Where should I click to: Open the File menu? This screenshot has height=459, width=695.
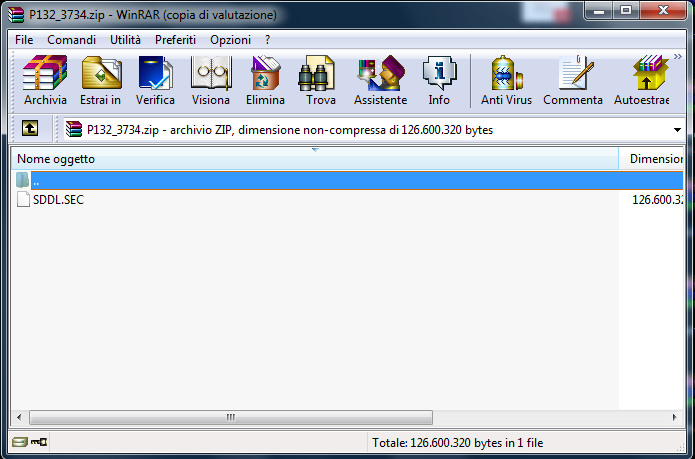(x=24, y=40)
